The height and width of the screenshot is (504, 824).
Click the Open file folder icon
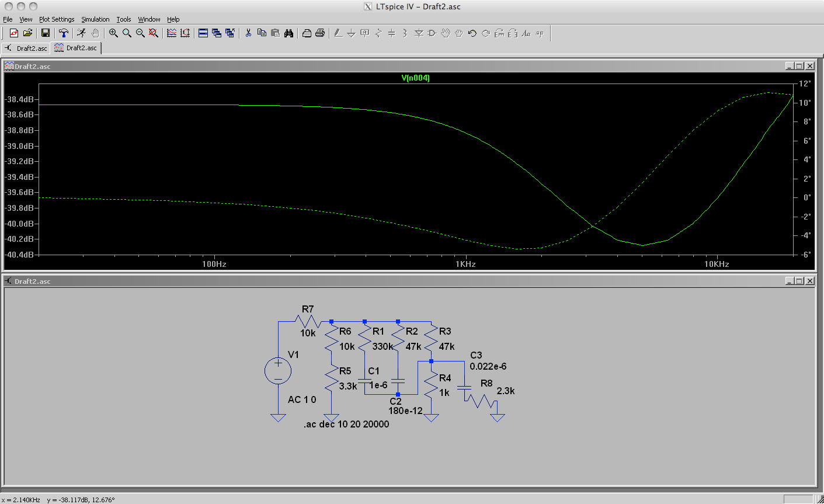27,33
